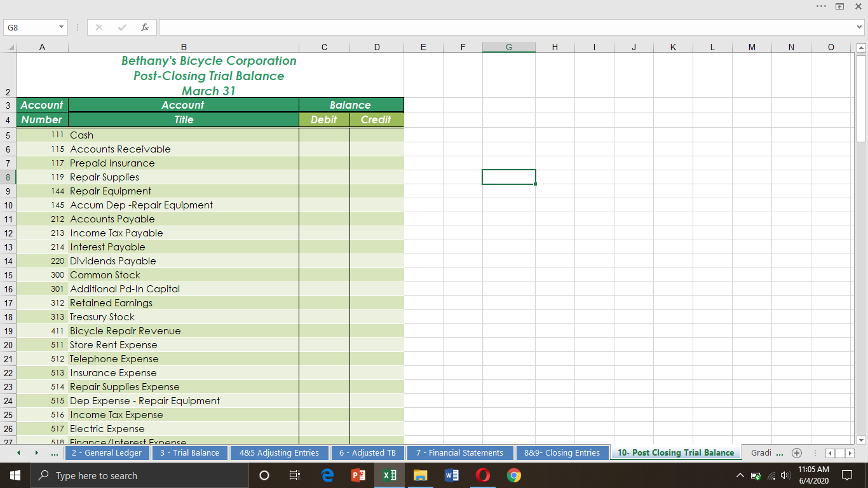Open the 7 - Financial Statements sheet

459,453
